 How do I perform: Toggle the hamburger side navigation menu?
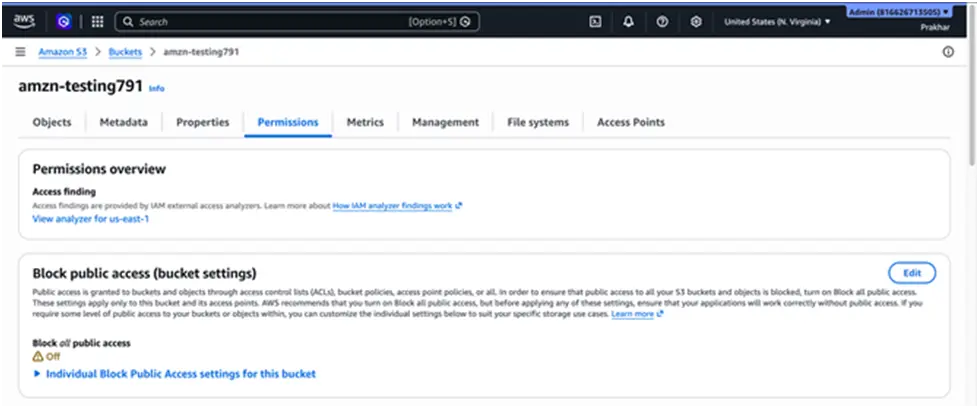click(21, 52)
